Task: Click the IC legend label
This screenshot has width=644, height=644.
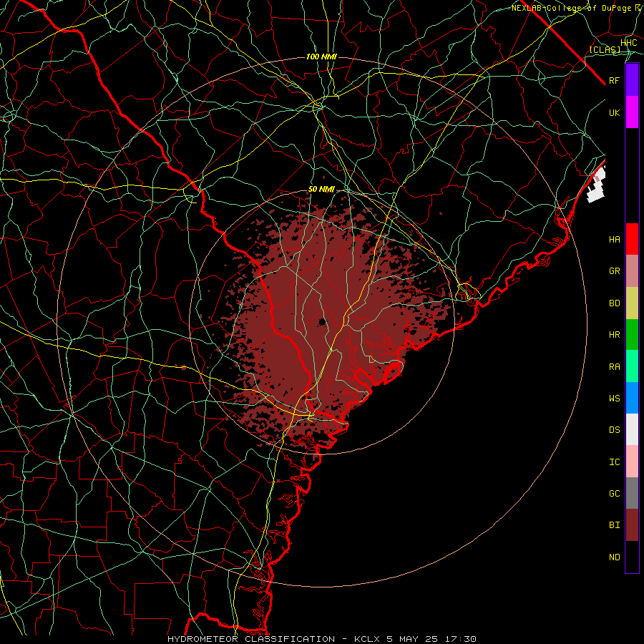Action: click(614, 462)
